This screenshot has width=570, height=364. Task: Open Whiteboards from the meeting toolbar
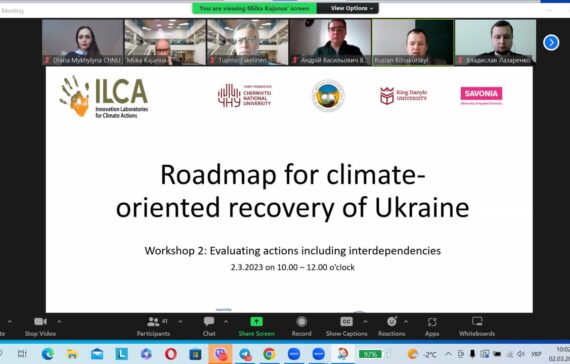point(477,327)
